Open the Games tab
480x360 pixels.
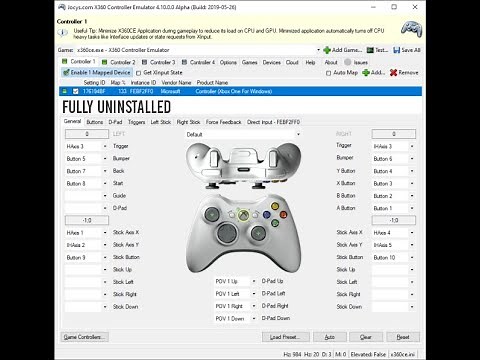tap(250, 62)
